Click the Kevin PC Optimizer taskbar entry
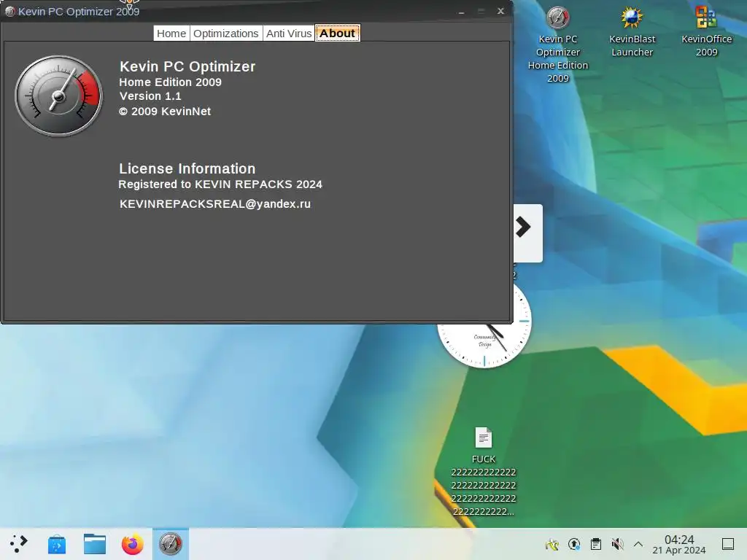The height and width of the screenshot is (560, 747). (x=171, y=544)
